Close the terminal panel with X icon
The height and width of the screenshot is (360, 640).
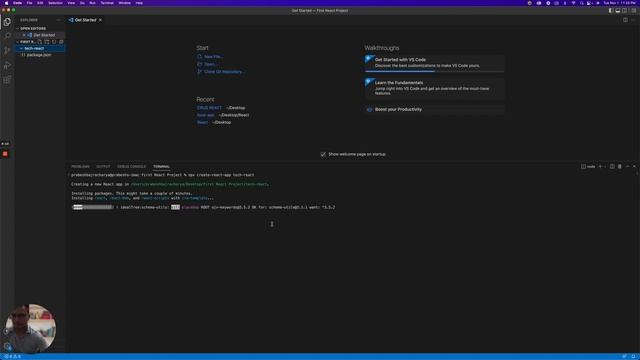click(x=634, y=167)
